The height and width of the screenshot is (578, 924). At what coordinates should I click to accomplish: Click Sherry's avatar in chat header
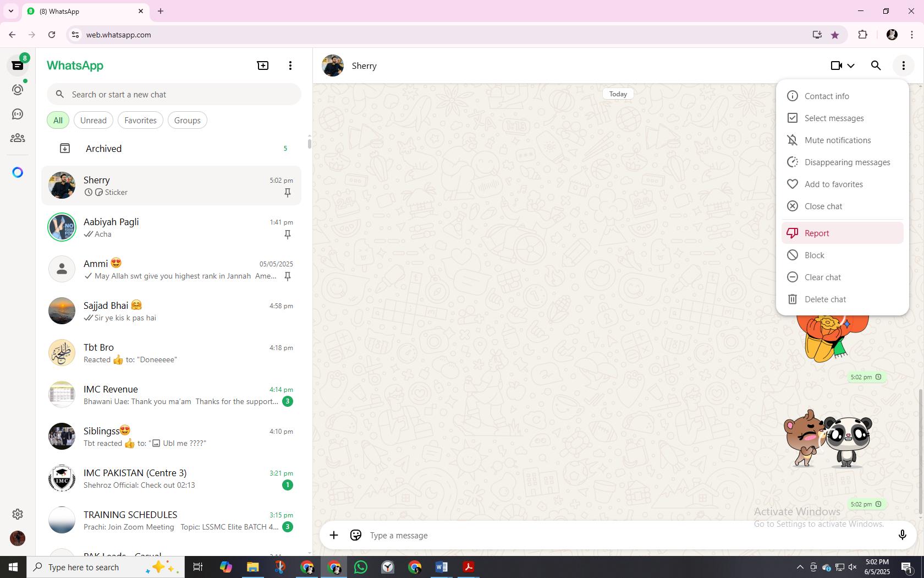333,66
